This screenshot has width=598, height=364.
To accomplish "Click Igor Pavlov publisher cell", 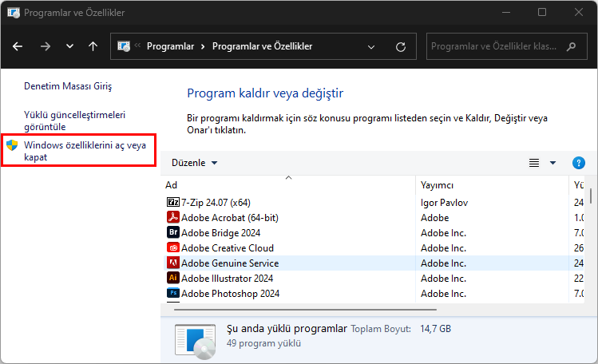I will pyautogui.click(x=444, y=203).
